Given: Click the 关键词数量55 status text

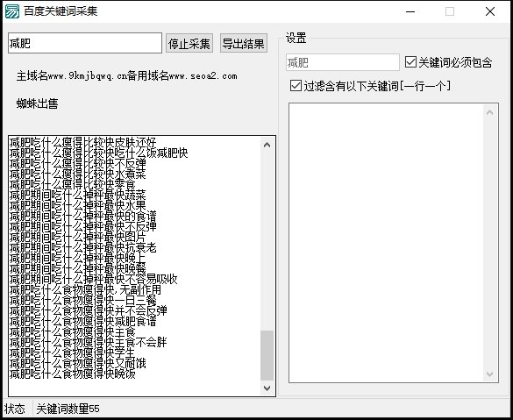Looking at the screenshot, I should coord(68,409).
